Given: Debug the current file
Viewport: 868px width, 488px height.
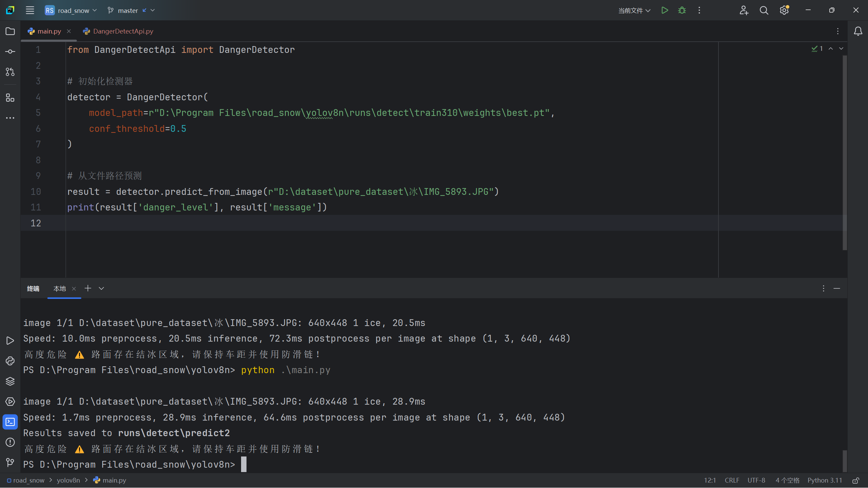Looking at the screenshot, I should (x=682, y=10).
